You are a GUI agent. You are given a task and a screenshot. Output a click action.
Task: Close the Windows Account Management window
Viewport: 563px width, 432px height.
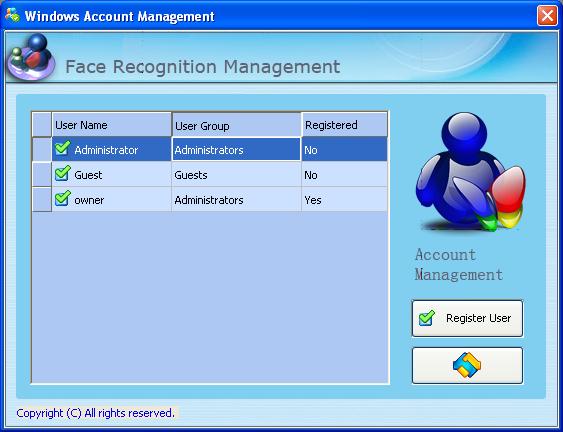547,16
